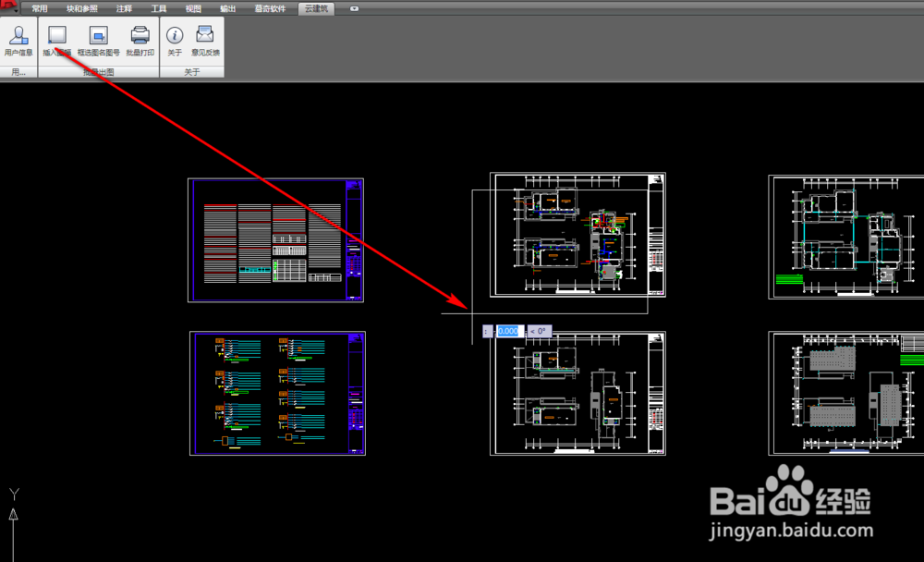Open the 用户信息 user info tool
The height and width of the screenshot is (562, 924).
pos(18,41)
